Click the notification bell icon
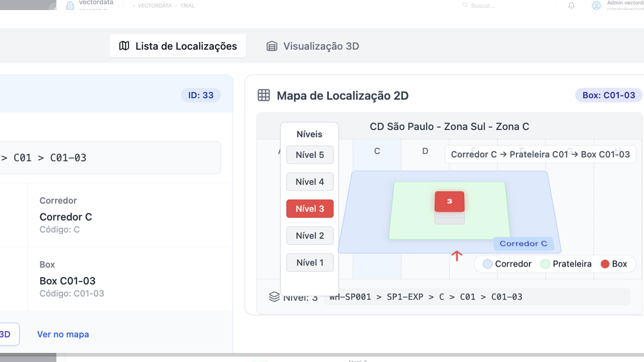Image resolution: width=644 pixels, height=362 pixels. pyautogui.click(x=571, y=6)
